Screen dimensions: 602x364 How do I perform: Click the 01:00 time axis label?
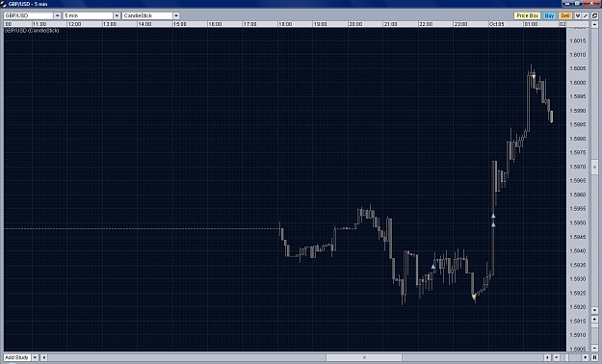531,24
